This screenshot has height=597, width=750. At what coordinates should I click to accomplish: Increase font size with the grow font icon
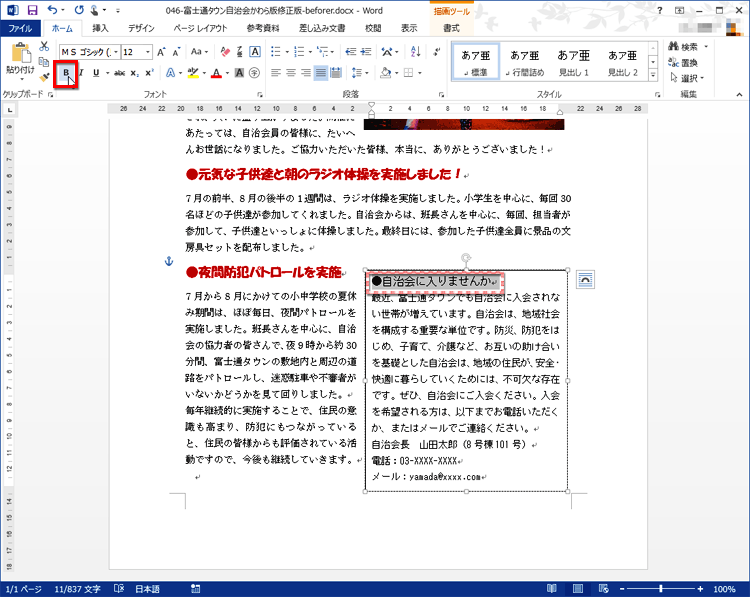coord(161,52)
